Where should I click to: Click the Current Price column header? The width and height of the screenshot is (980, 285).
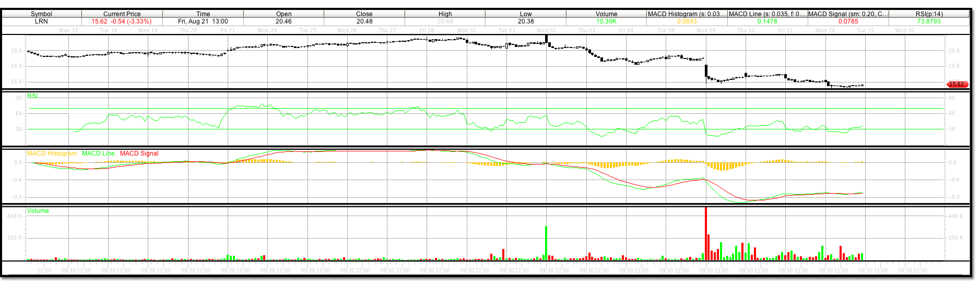coord(122,14)
